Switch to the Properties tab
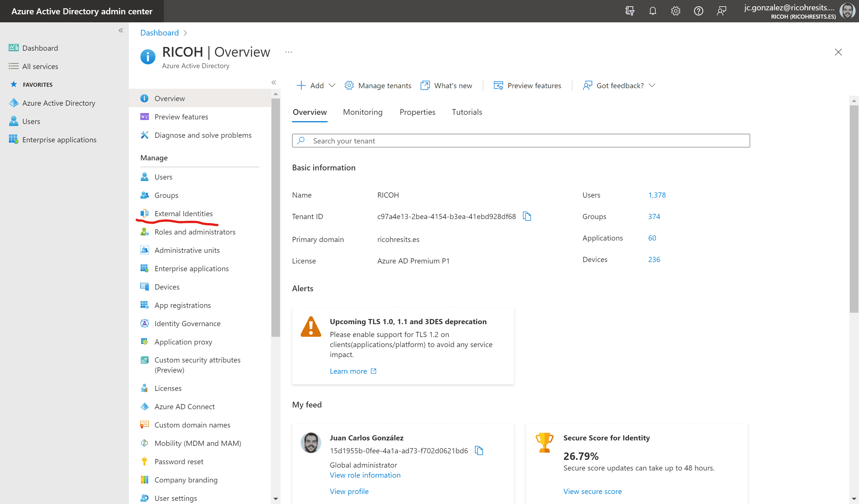The width and height of the screenshot is (859, 504). coord(417,112)
